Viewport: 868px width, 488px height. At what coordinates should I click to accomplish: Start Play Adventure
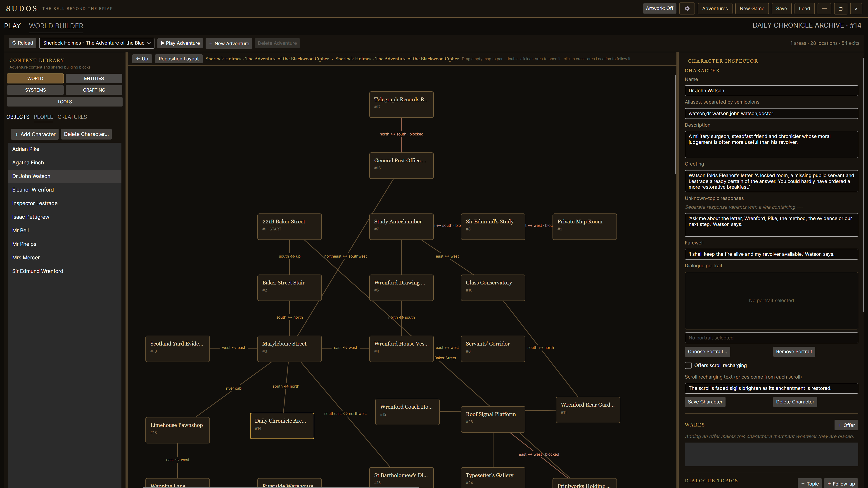180,43
